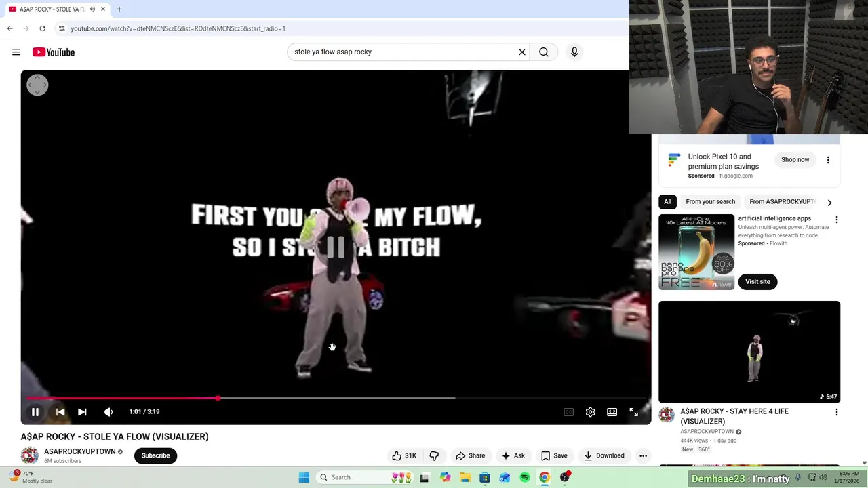View site information icon in address bar

point(62,28)
